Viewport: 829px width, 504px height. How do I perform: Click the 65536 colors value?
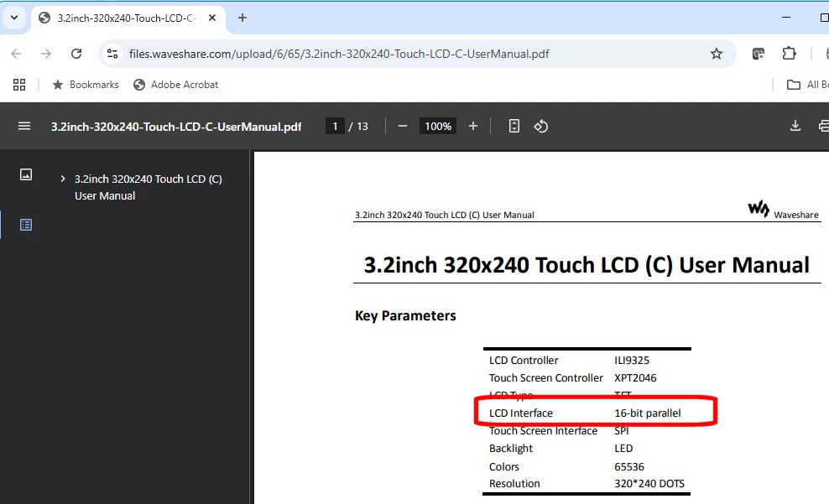tap(629, 467)
